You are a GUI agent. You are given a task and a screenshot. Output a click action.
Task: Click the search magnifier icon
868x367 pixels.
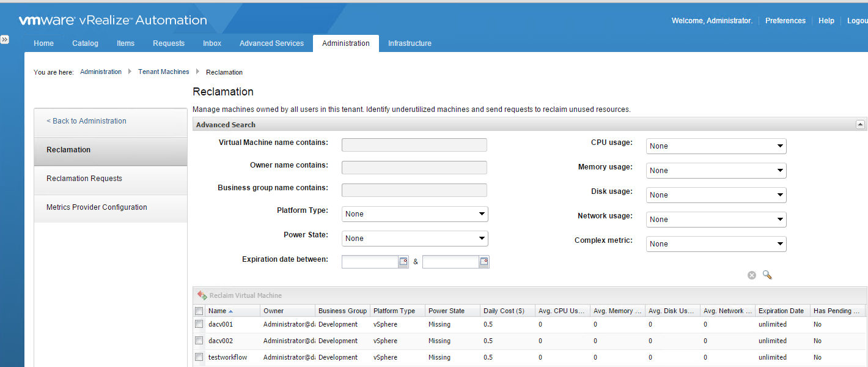pos(767,275)
